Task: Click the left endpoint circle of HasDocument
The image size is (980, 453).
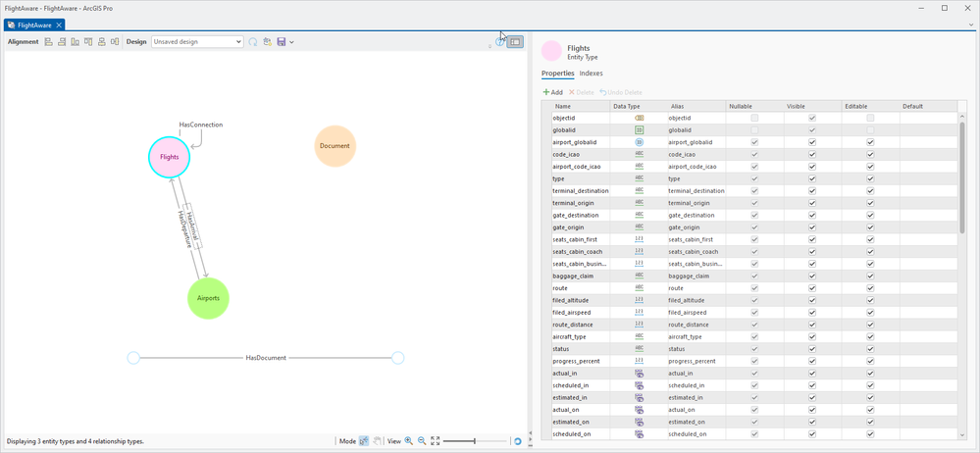Action: (133, 358)
